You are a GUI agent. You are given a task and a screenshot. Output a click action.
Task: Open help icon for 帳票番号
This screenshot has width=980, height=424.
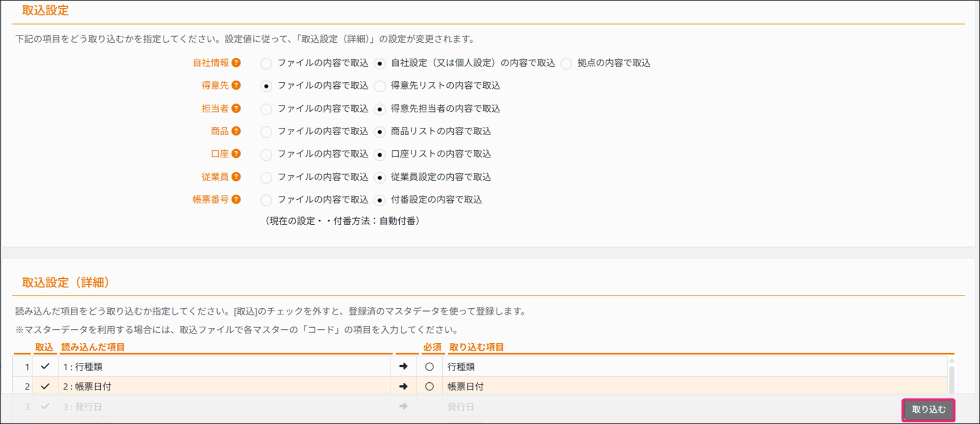pos(236,199)
